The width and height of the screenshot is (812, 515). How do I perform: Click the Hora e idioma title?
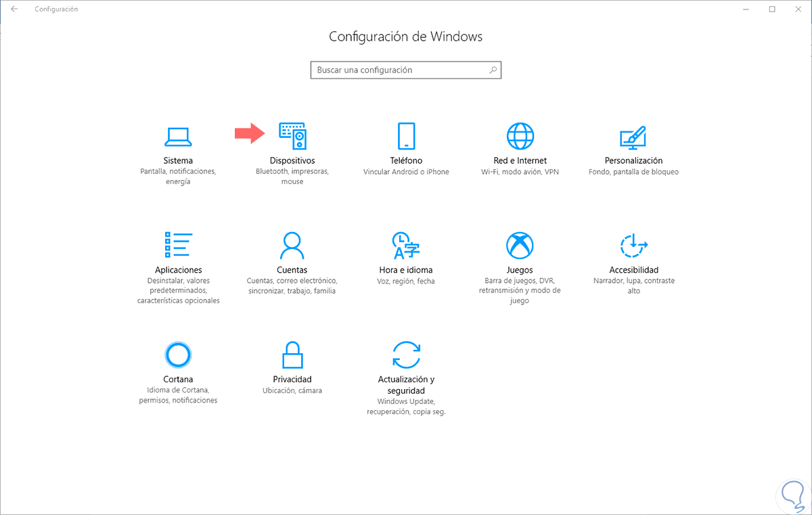pos(406,269)
